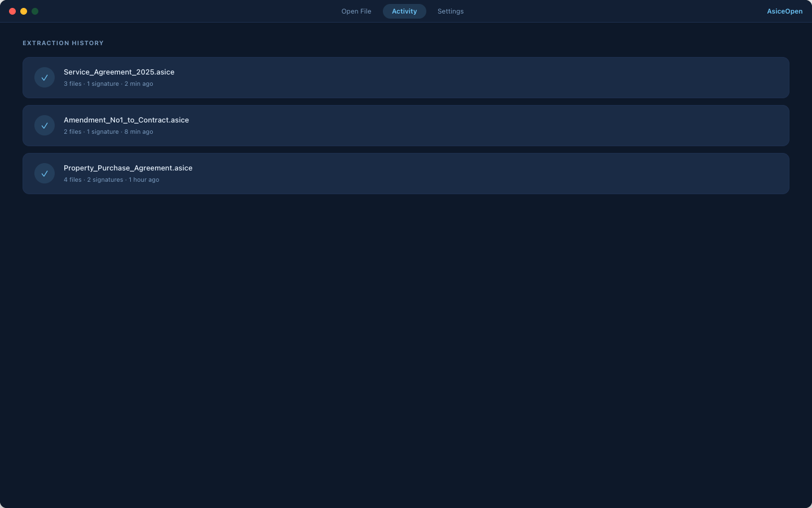Click the checkmark icon beside Service_Agreement_2025.asice

click(45, 78)
